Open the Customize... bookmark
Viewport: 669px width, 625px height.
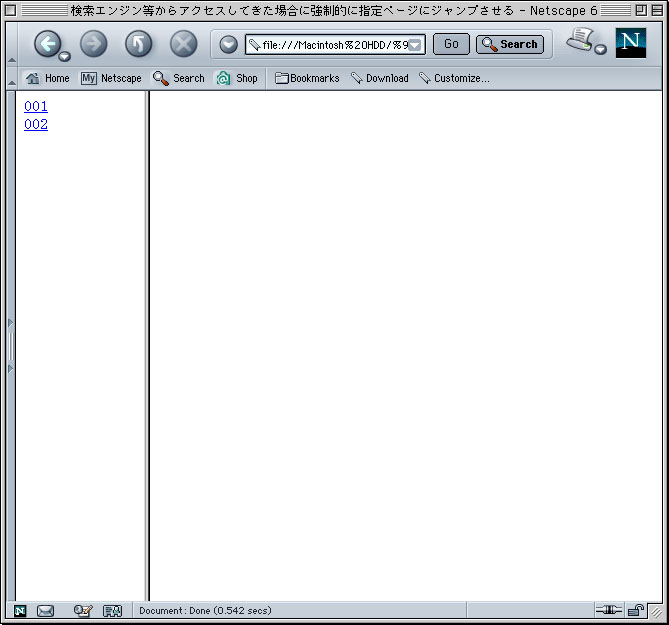coord(454,78)
